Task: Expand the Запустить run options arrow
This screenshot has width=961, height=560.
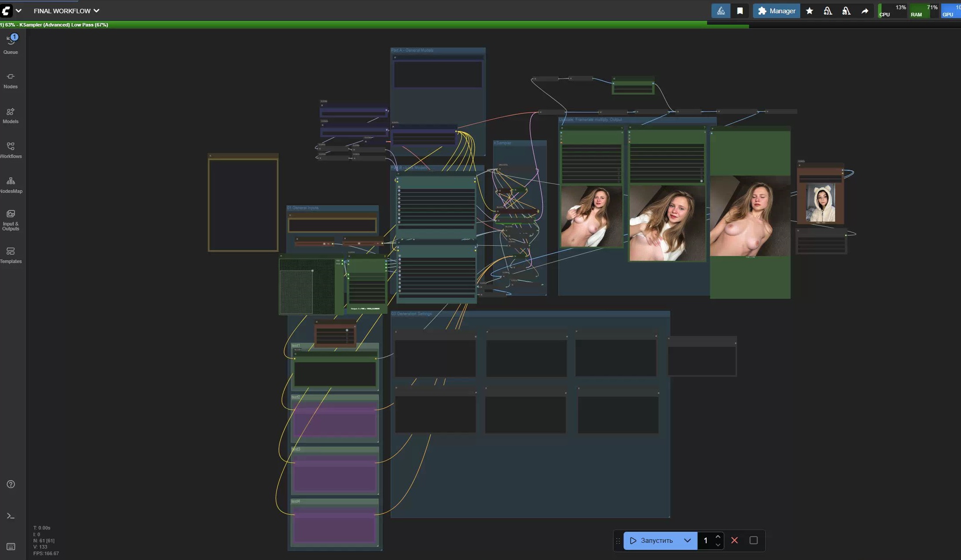Action: tap(687, 540)
